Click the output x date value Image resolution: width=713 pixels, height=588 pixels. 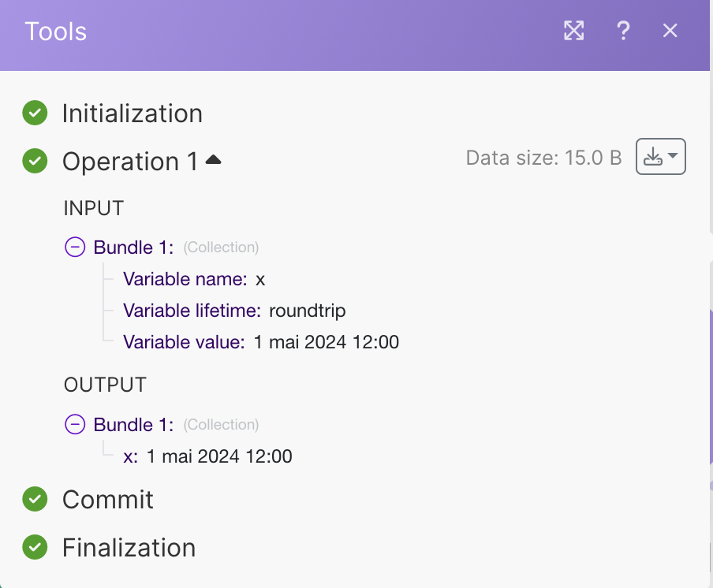tap(219, 456)
